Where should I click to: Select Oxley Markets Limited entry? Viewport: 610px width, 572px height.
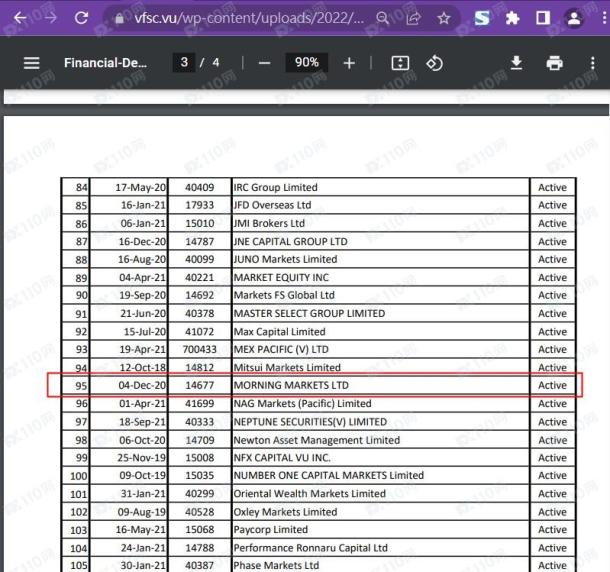pos(285,512)
